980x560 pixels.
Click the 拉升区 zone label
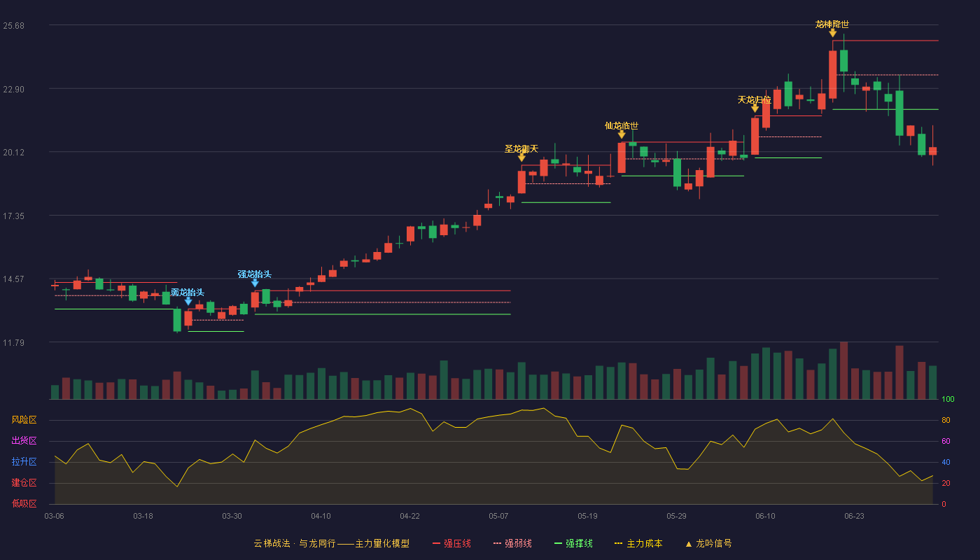tap(24, 462)
